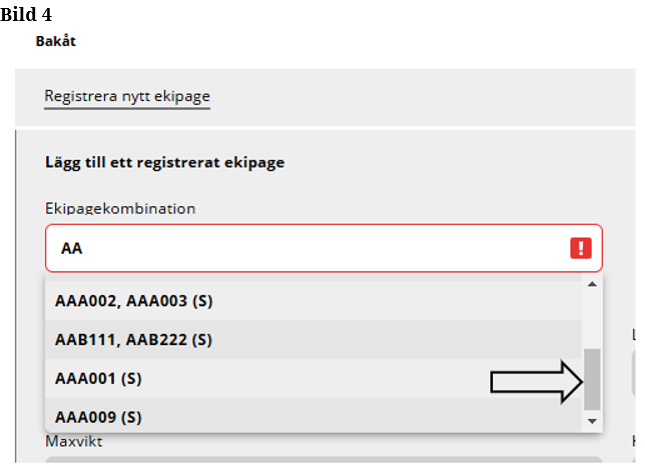Click the black outlined arrow pointing right
Image resolution: width=645 pixels, height=473 pixels.
pos(535,382)
